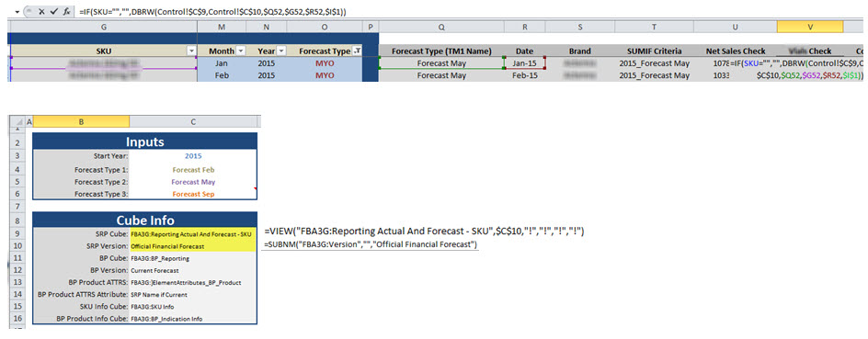Click the Current Forecast cell
This screenshot has width=868, height=339.
(193, 270)
